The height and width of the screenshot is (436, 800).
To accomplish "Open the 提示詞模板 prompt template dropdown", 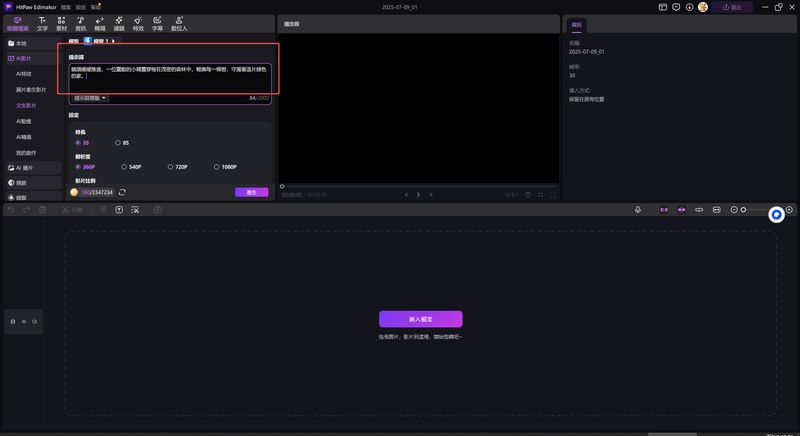I will click(89, 98).
